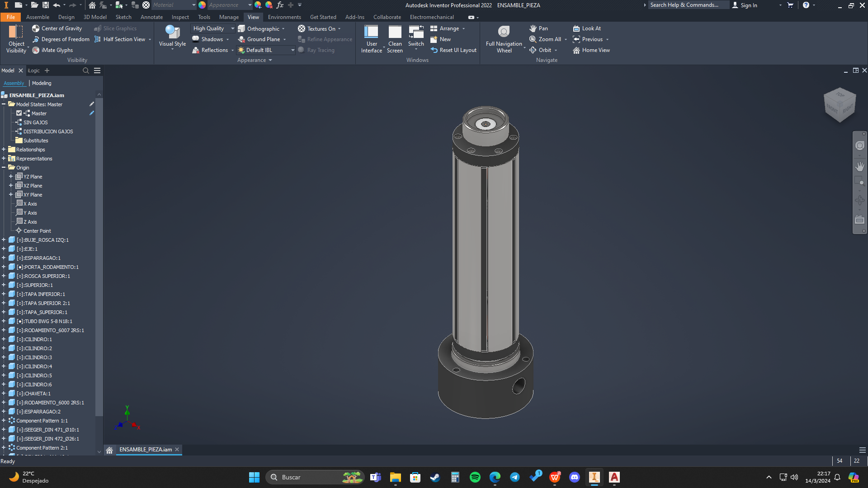This screenshot has width=868, height=488.
Task: Click the ViewCube in the viewport
Action: click(840, 105)
